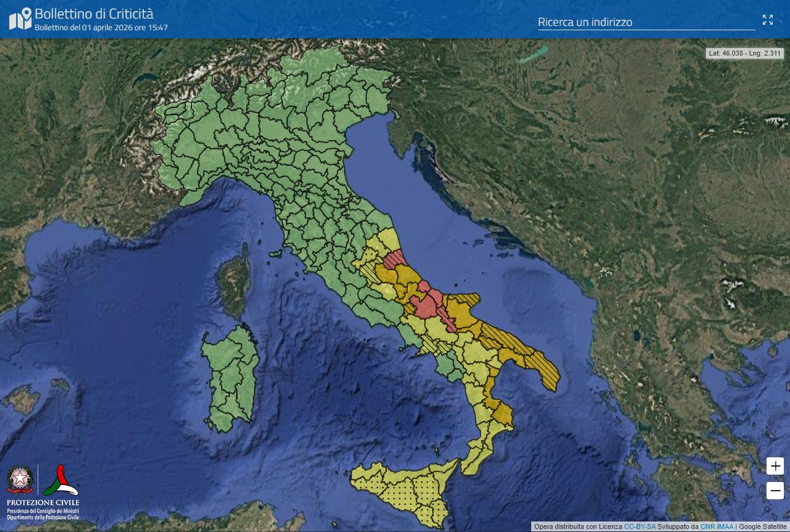
Task: Click the tricolor Protezione Civile logo
Action: [61, 480]
